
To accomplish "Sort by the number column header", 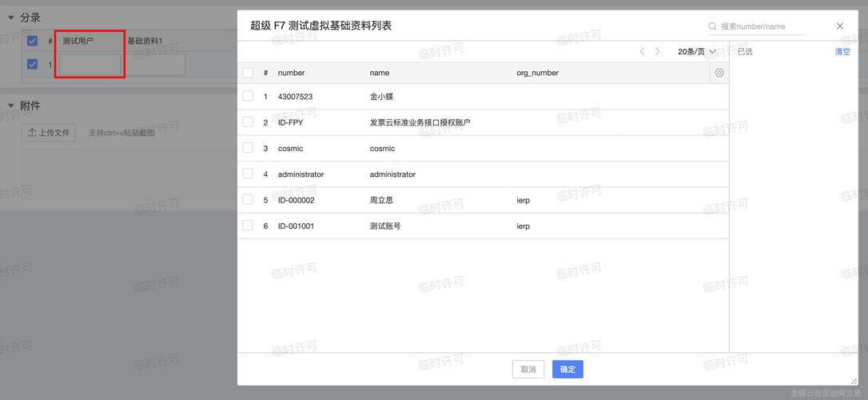I will (x=291, y=73).
